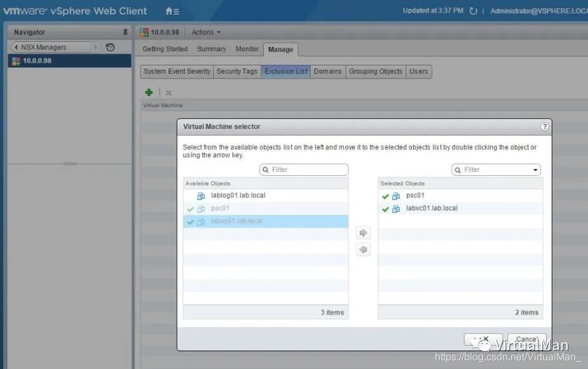Open the Actions dropdown menu
The image size is (588, 369).
[206, 32]
